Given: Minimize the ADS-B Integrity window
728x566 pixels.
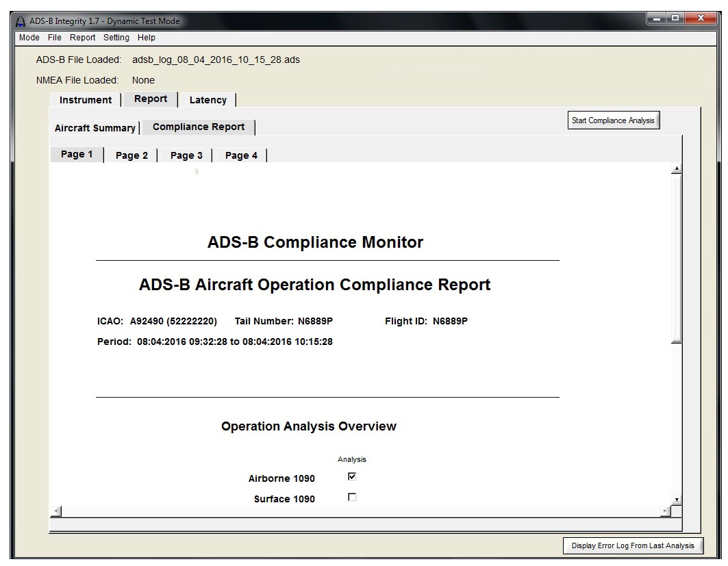Looking at the screenshot, I should (657, 18).
